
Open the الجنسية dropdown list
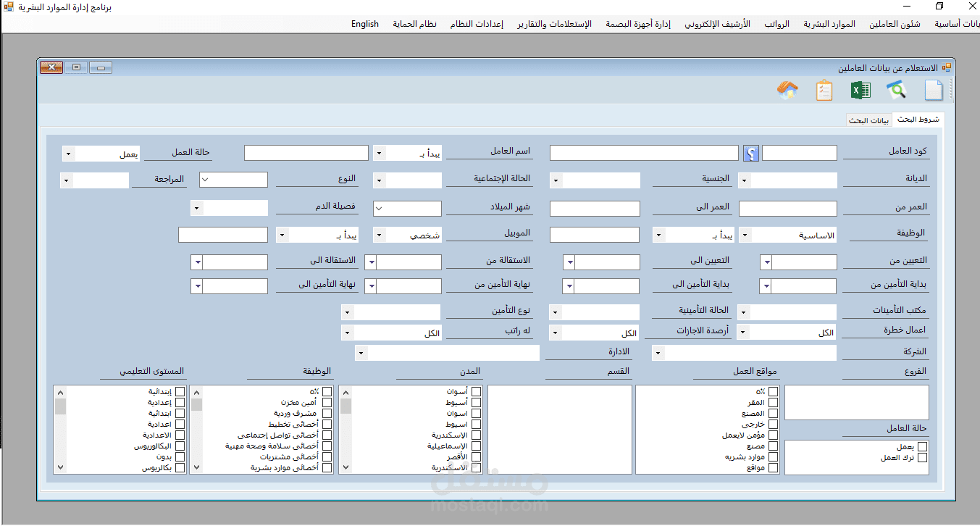(x=556, y=180)
